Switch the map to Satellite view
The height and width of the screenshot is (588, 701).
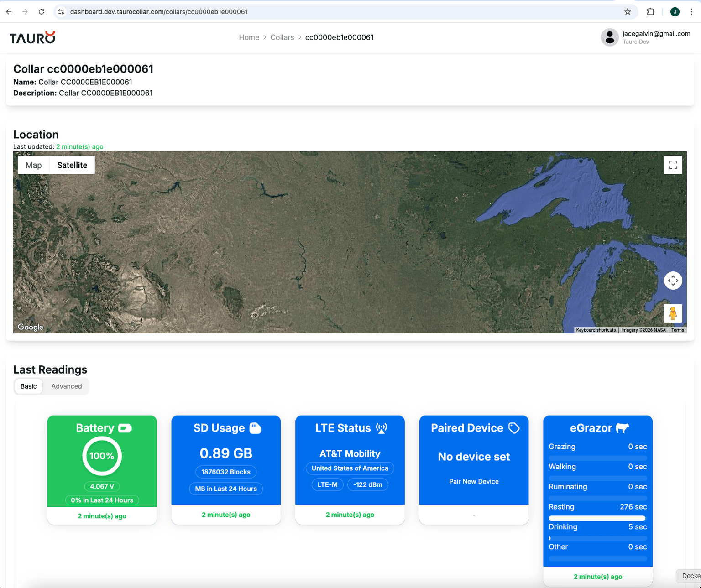[72, 165]
